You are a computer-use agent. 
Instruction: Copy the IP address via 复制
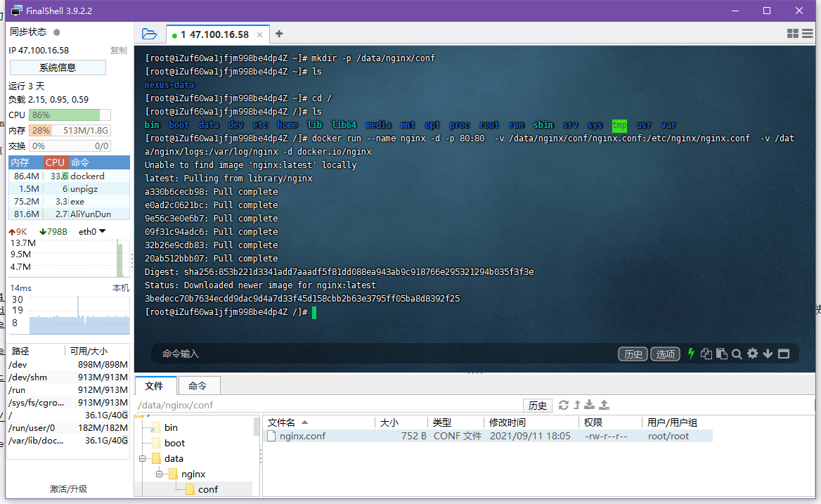[x=119, y=50]
